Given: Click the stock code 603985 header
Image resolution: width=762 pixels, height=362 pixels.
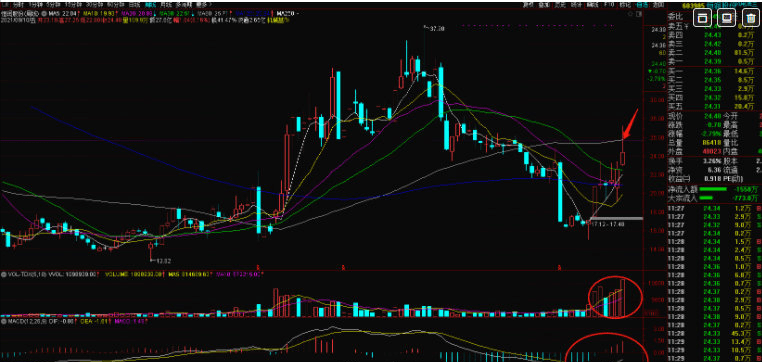Looking at the screenshot, I should pyautogui.click(x=693, y=5).
